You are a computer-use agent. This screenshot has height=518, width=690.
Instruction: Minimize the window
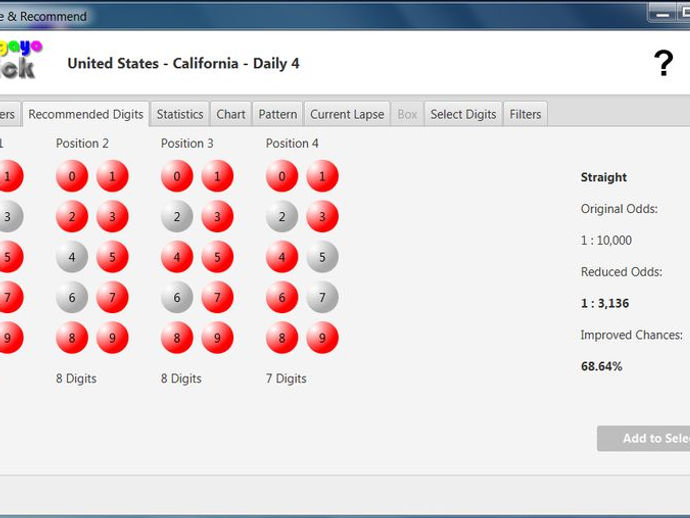pyautogui.click(x=662, y=13)
